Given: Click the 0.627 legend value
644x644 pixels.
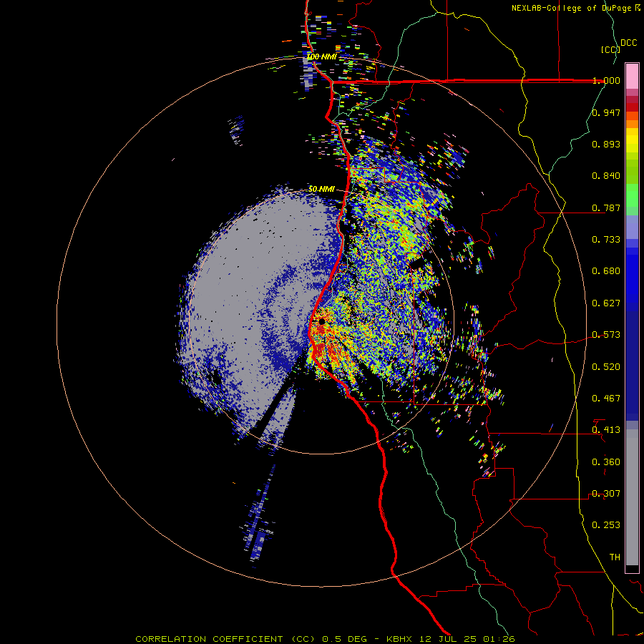Looking at the screenshot, I should tap(606, 303).
